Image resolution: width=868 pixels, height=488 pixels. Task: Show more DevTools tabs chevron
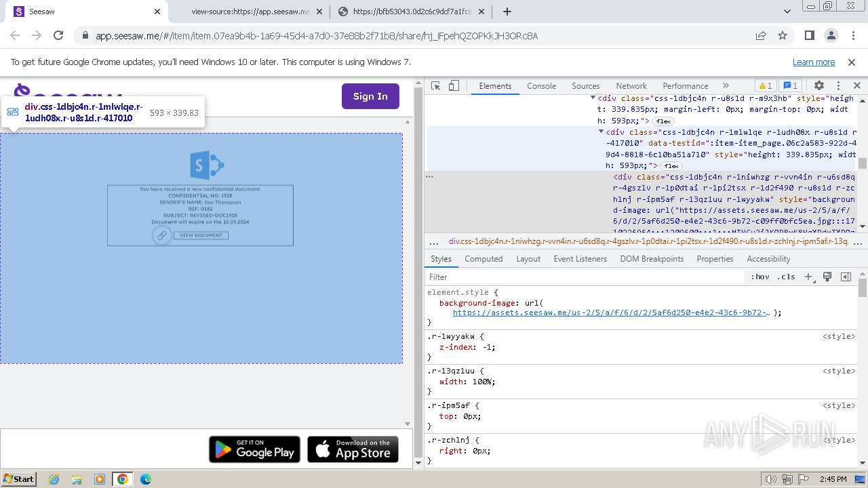point(726,86)
